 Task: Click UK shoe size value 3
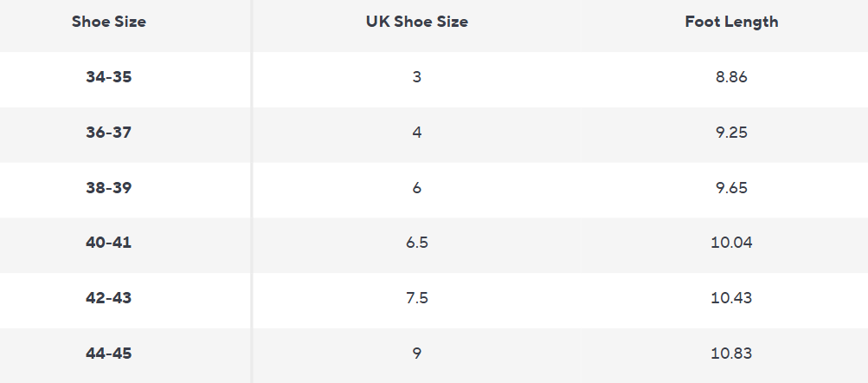[x=416, y=76]
